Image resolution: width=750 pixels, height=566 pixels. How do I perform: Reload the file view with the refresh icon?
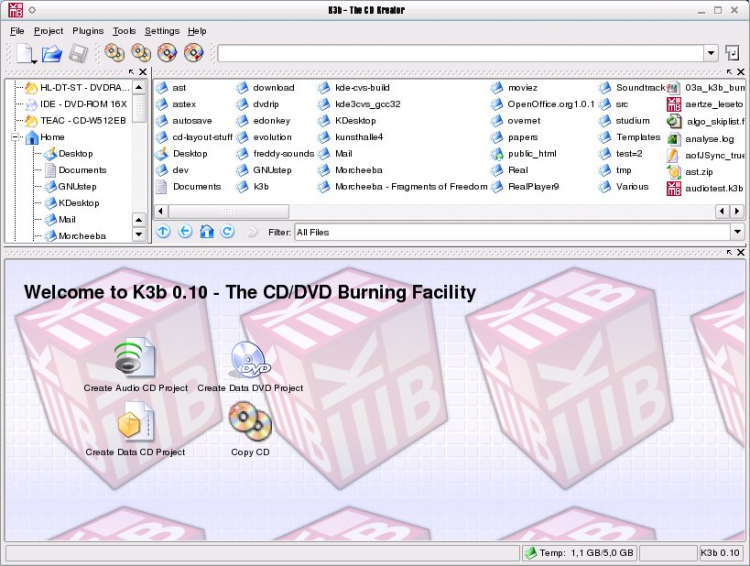click(x=228, y=232)
